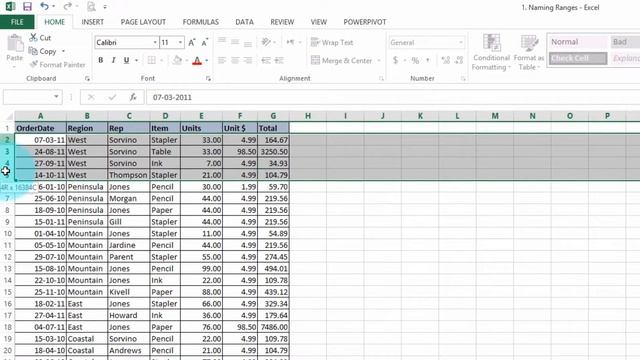
Task: Increase decimal places
Action: pyautogui.click(x=446, y=60)
